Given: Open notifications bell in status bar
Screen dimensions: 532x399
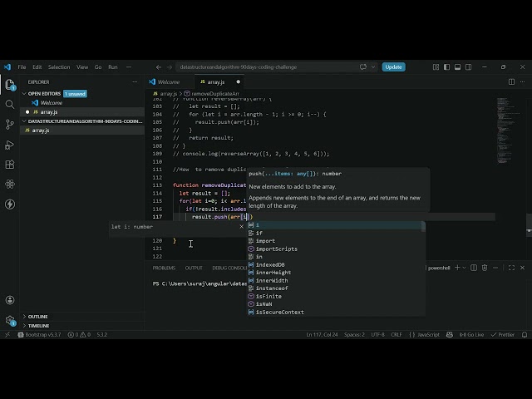Looking at the screenshot, I should pos(525,334).
